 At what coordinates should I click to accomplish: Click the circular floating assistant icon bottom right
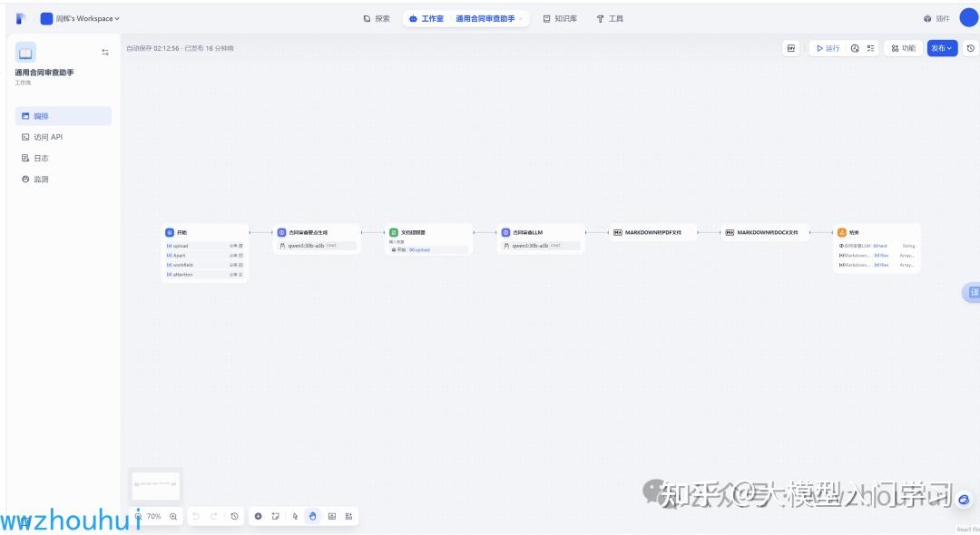964,500
